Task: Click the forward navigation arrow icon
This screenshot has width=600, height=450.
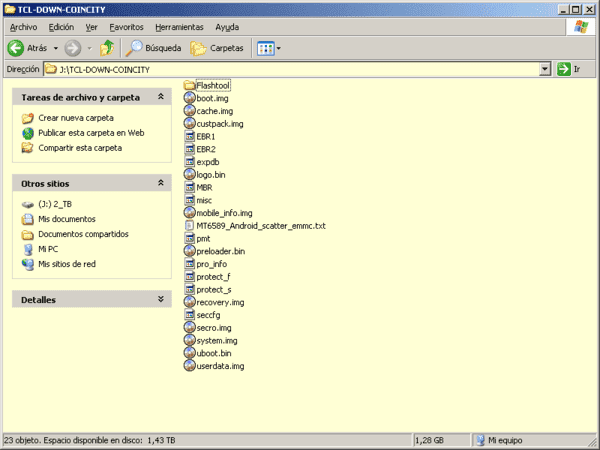Action: [x=73, y=48]
